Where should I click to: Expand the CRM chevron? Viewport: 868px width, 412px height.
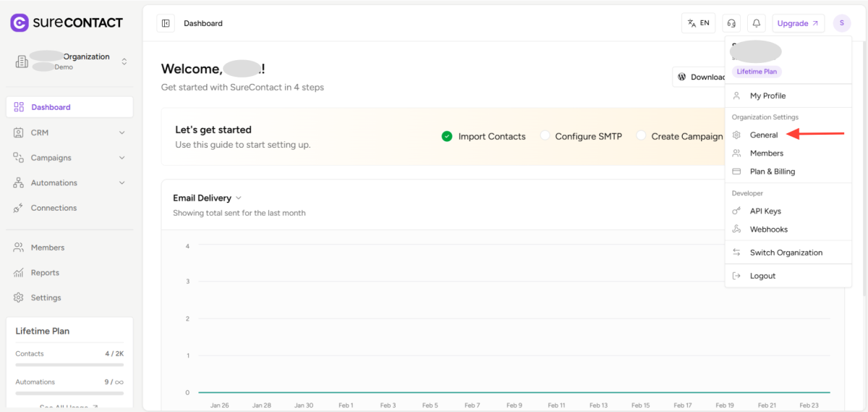(122, 133)
